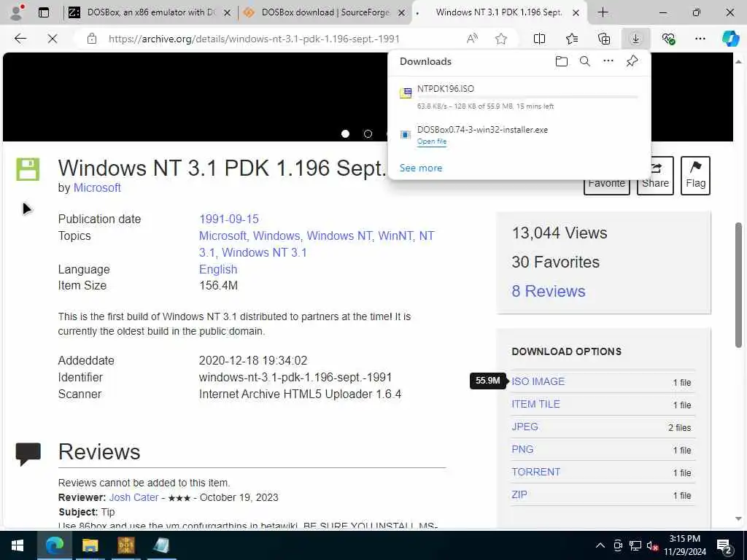Click the muted volume tray icon
747x560 pixels.
click(652, 545)
